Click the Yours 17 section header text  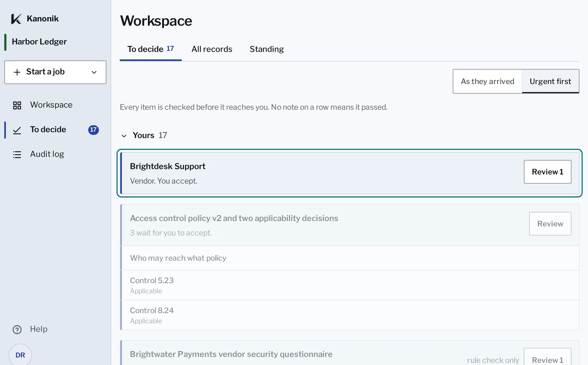[x=150, y=136]
